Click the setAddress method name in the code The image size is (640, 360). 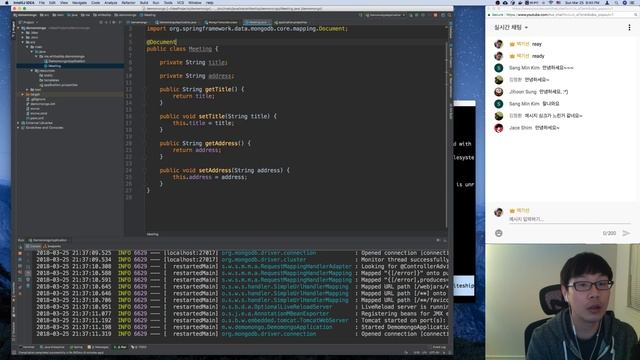click(x=215, y=170)
